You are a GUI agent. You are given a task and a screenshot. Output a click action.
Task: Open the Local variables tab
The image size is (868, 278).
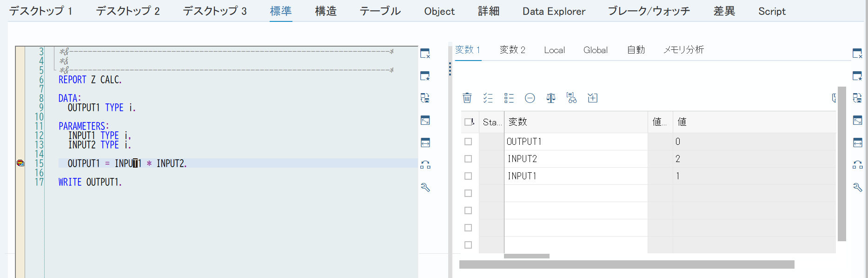(x=554, y=50)
